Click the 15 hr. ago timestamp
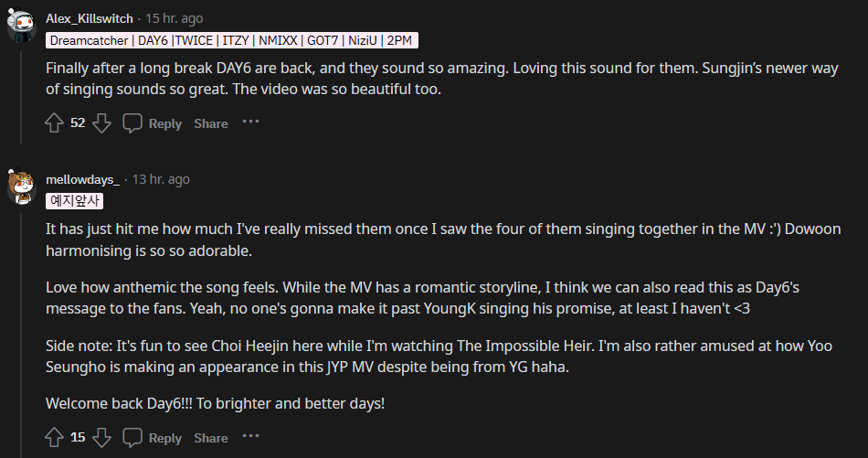868x458 pixels. (174, 18)
